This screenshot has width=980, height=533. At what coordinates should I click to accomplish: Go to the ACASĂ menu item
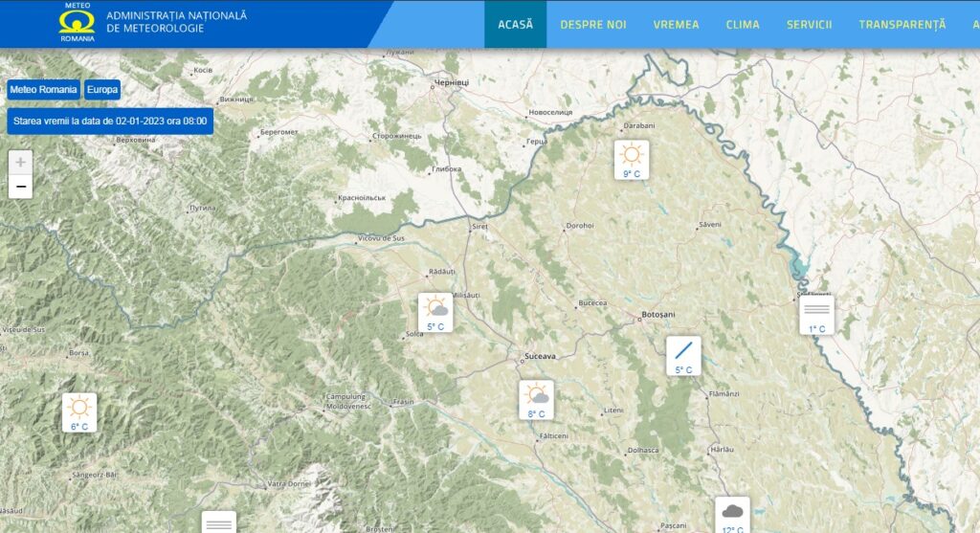tap(515, 25)
